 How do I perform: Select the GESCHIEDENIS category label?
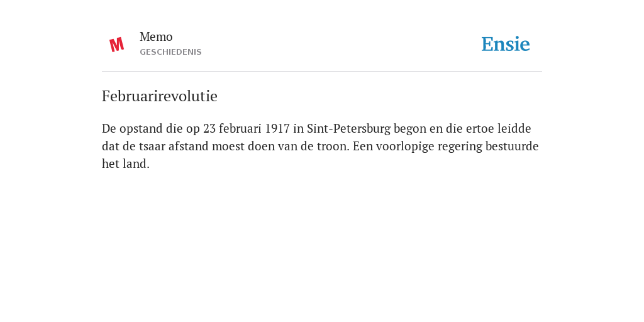(170, 52)
